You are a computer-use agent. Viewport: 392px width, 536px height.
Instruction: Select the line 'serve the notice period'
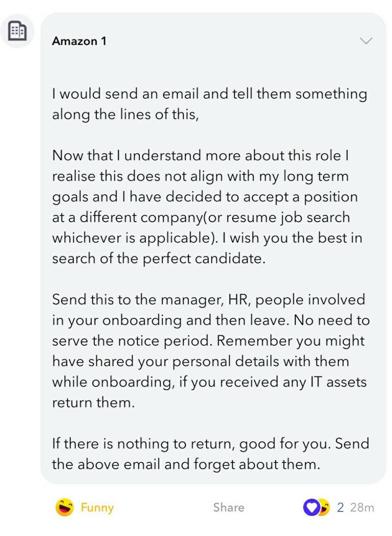pyautogui.click(x=208, y=341)
